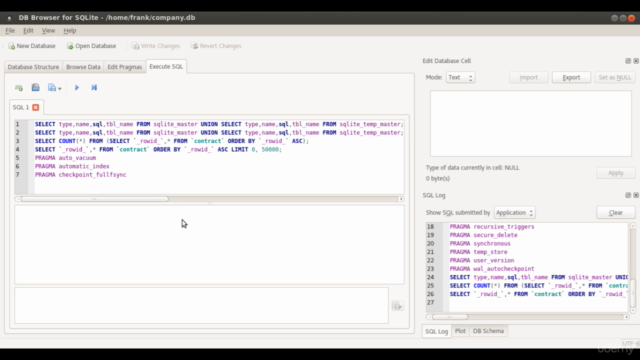Close the SQL Log panel
The image size is (640, 360).
pos(636,195)
